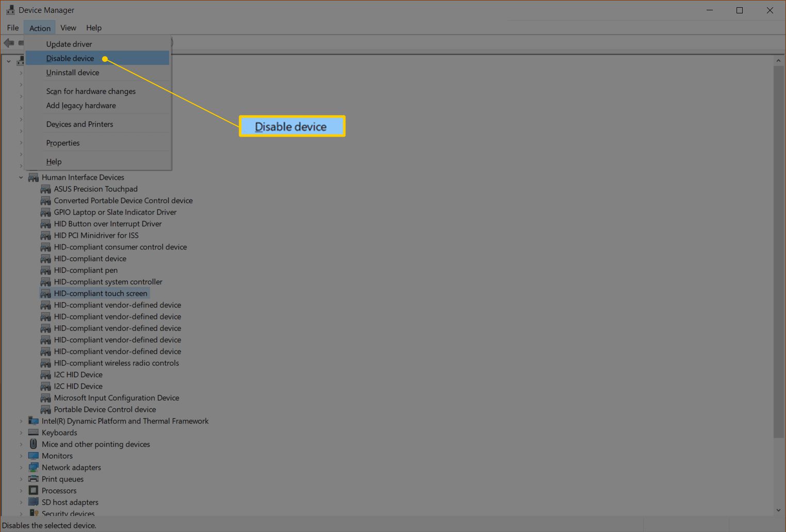This screenshot has height=532, width=786.
Task: Click HID-compliant consumer control device icon
Action: coord(46,247)
